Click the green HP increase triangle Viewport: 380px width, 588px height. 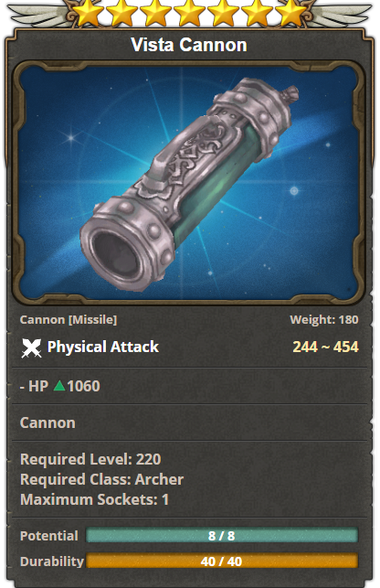(59, 386)
